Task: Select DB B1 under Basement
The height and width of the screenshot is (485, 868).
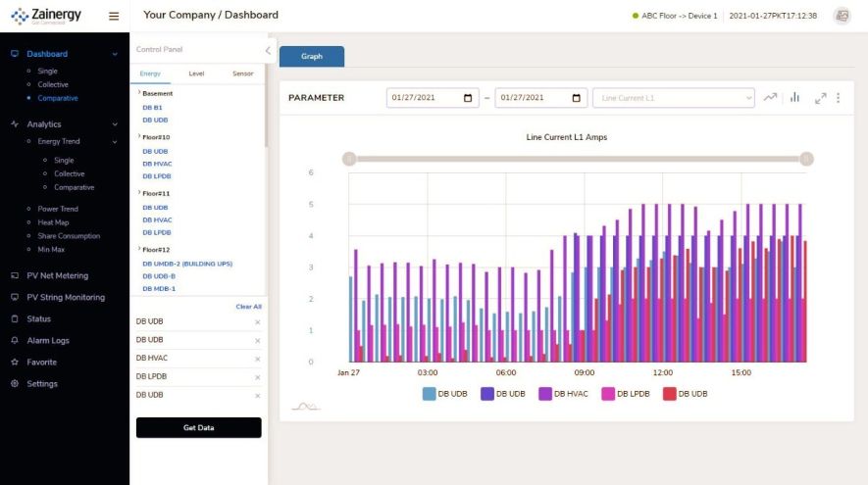Action: click(x=152, y=107)
